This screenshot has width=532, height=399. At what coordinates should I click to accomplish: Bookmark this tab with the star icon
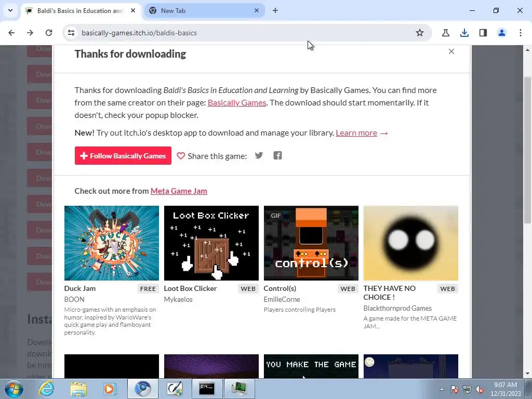tap(420, 33)
